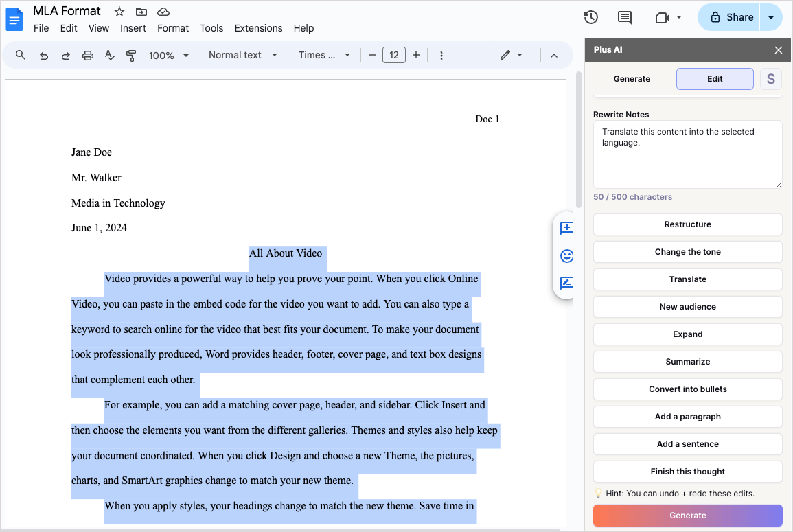Image resolution: width=793 pixels, height=532 pixels.
Task: Click into Rewrite Notes text area
Action: [687, 154]
